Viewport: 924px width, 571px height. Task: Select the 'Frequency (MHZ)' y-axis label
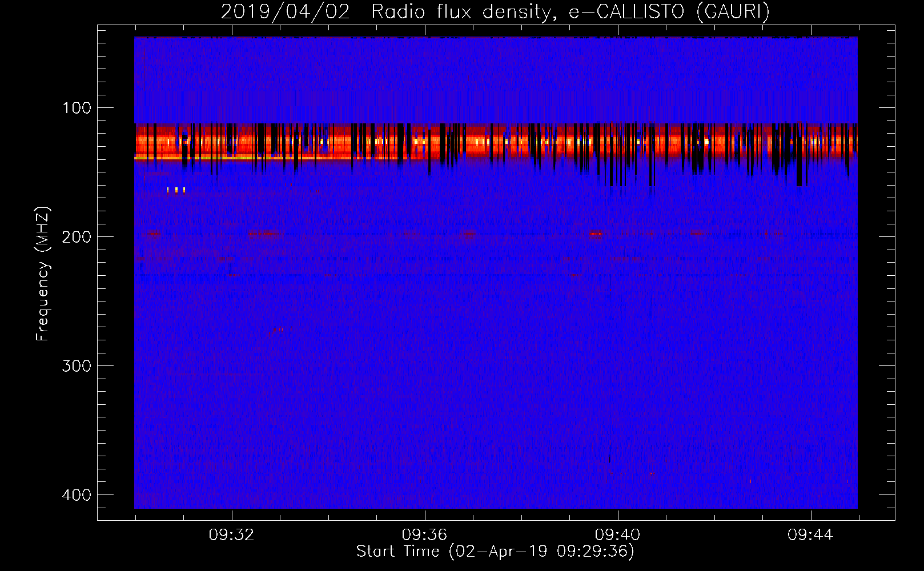tap(43, 274)
